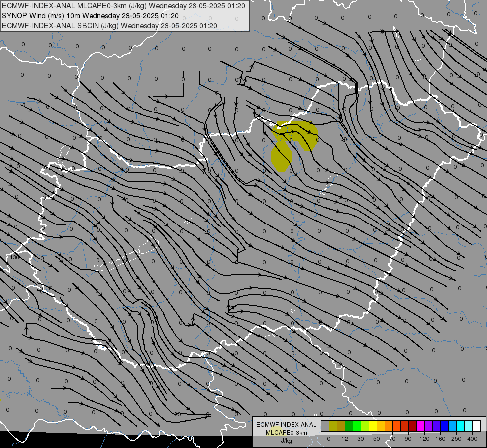
Task: Click the legend title ECMWF-INDEX-ANAL
Action: 287,425
